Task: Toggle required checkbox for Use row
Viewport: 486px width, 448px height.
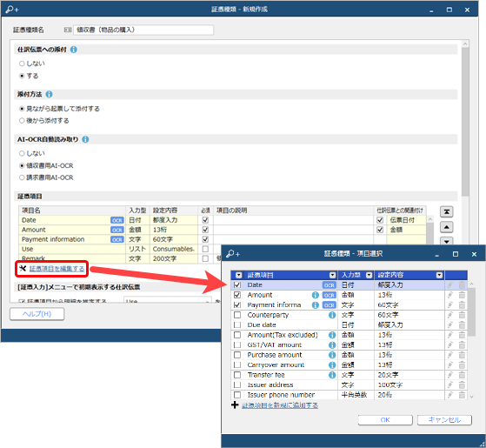Action: (205, 249)
